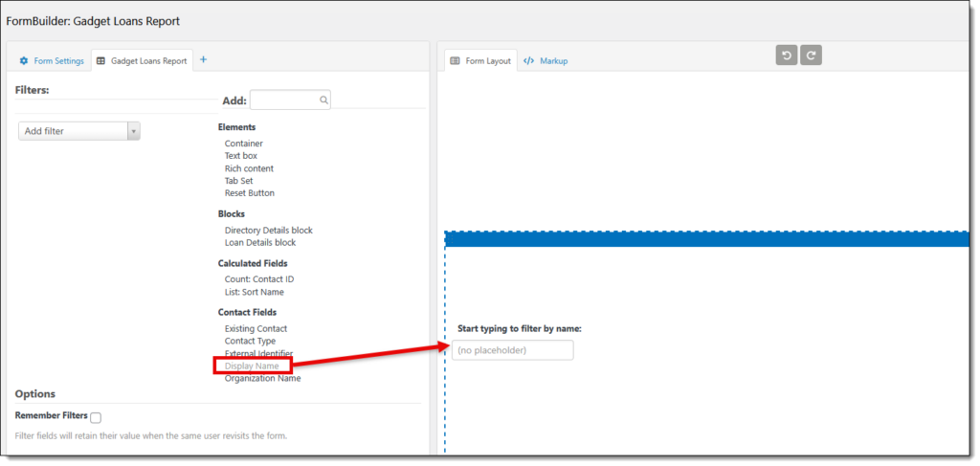Add the Text box element

pyautogui.click(x=241, y=156)
